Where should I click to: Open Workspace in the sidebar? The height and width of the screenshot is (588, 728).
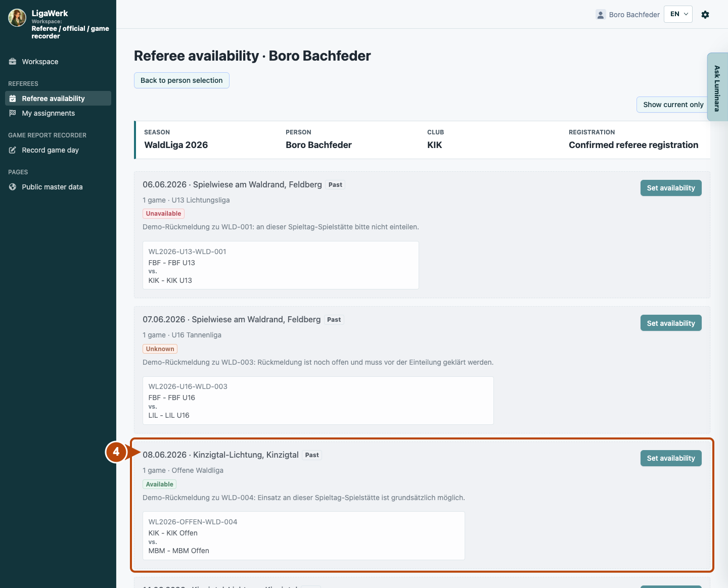(x=58, y=62)
